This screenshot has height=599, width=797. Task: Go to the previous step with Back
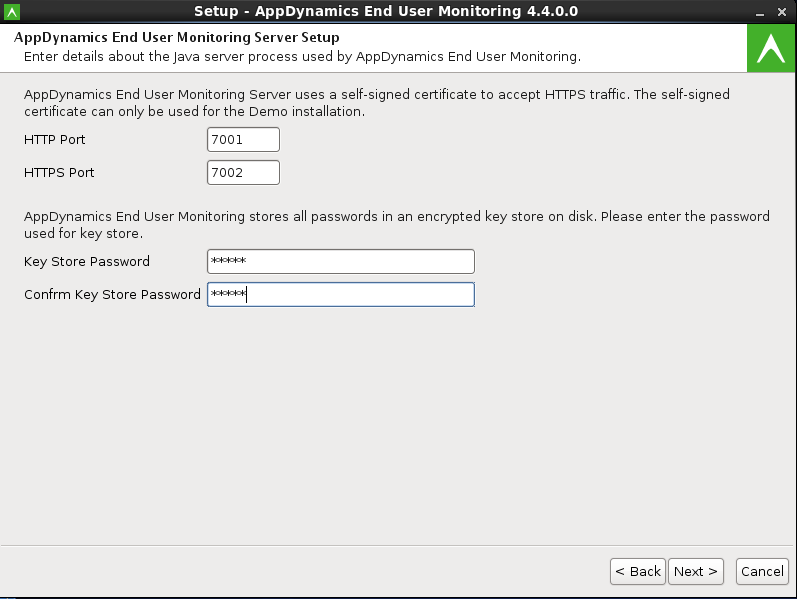tap(637, 572)
